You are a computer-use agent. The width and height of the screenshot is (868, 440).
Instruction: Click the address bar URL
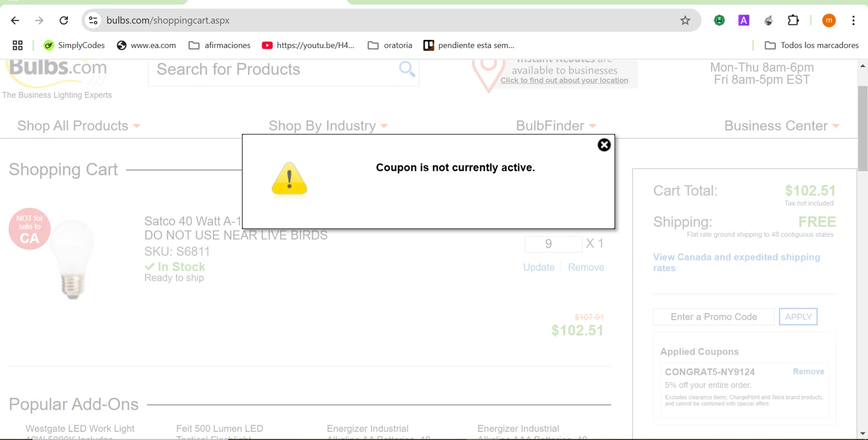pyautogui.click(x=168, y=20)
